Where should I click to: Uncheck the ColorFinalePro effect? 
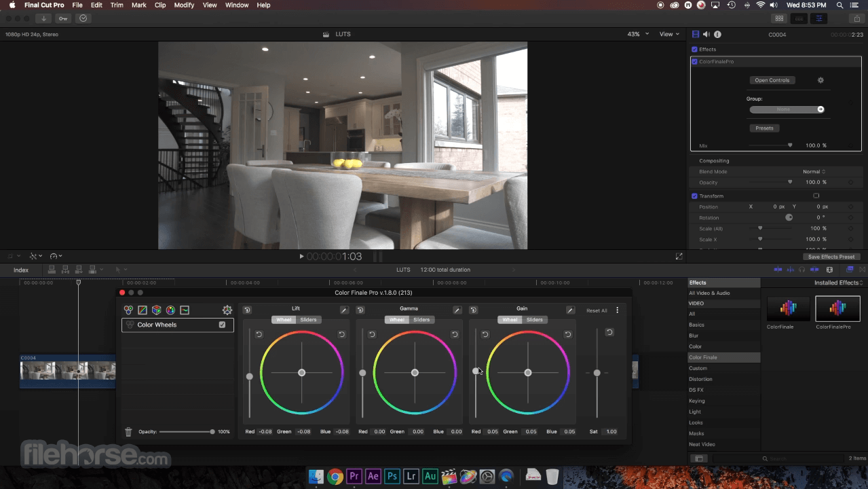pyautogui.click(x=694, y=62)
